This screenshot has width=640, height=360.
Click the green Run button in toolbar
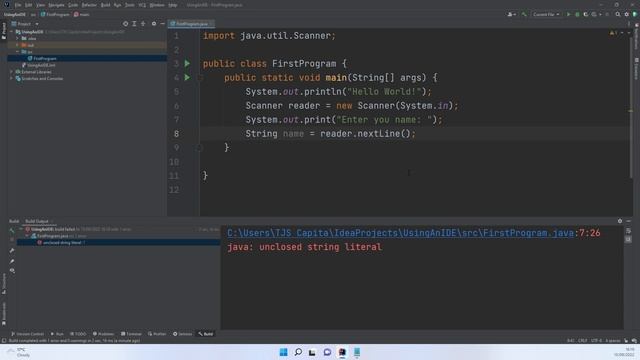coord(568,14)
